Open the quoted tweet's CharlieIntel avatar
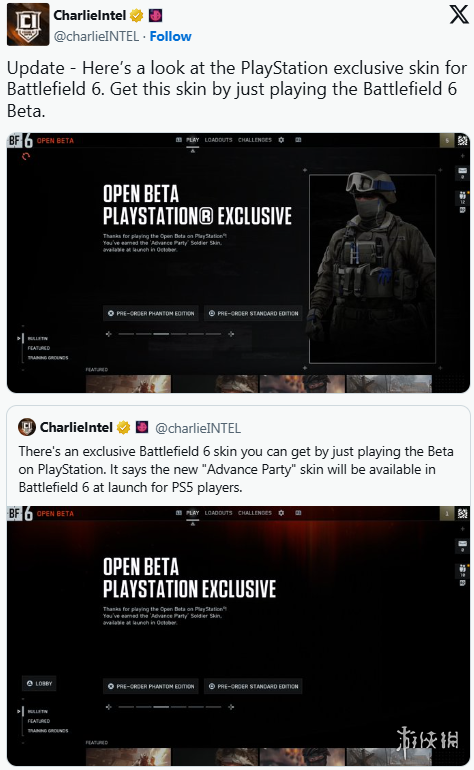 tap(27, 427)
